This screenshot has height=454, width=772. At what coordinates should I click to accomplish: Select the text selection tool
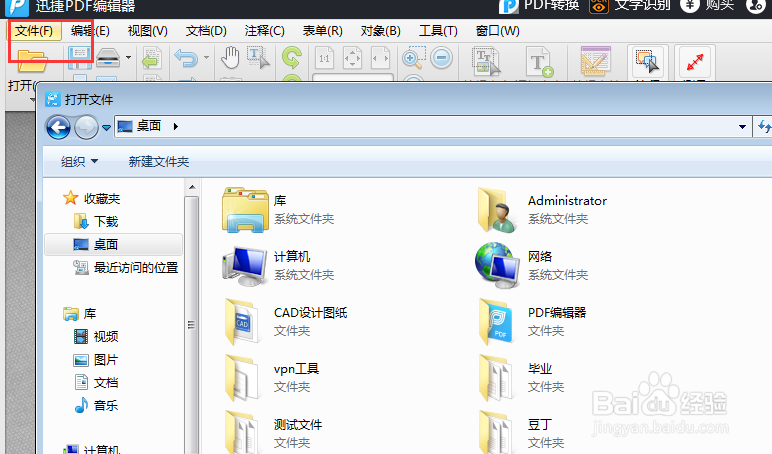(257, 58)
